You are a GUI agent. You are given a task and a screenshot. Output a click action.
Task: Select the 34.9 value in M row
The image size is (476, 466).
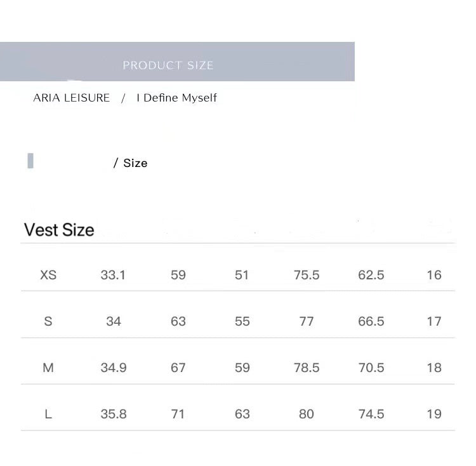(x=113, y=368)
